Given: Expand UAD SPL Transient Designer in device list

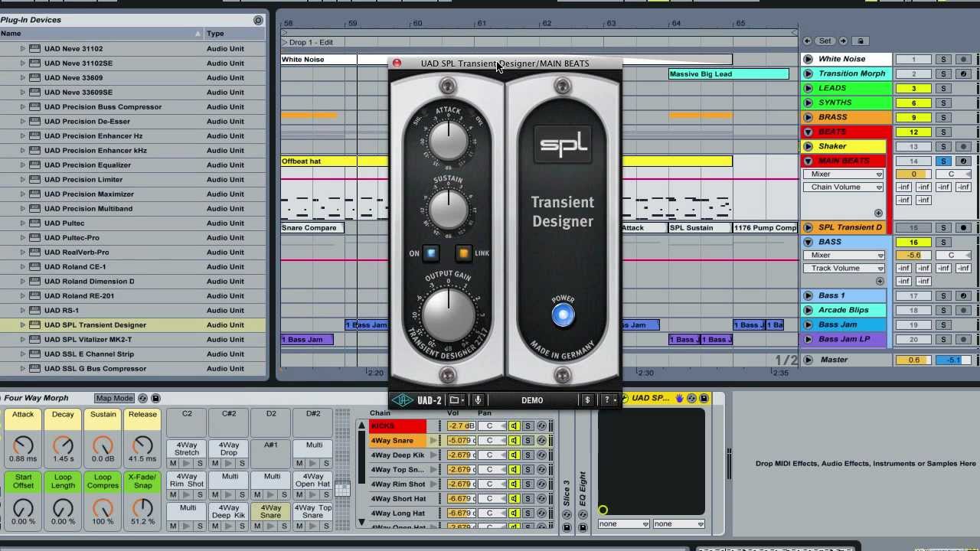Looking at the screenshot, I should click(23, 324).
